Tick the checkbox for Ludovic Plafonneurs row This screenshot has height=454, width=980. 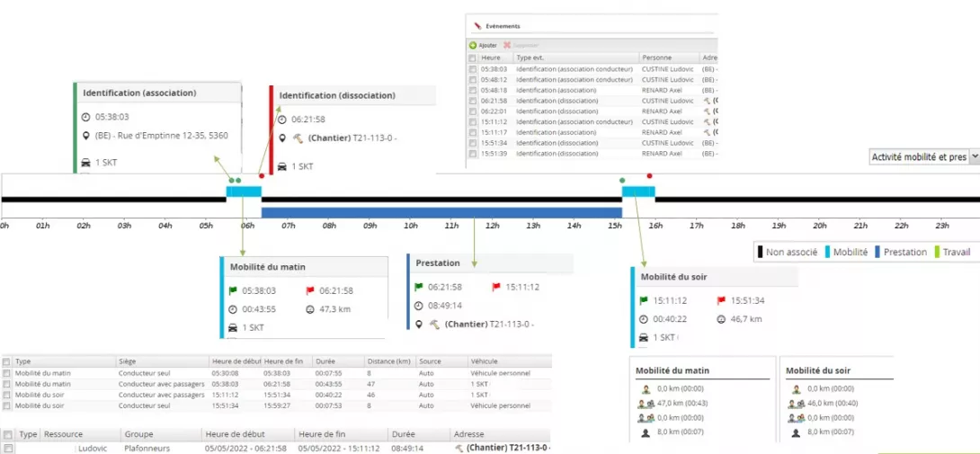[7, 448]
